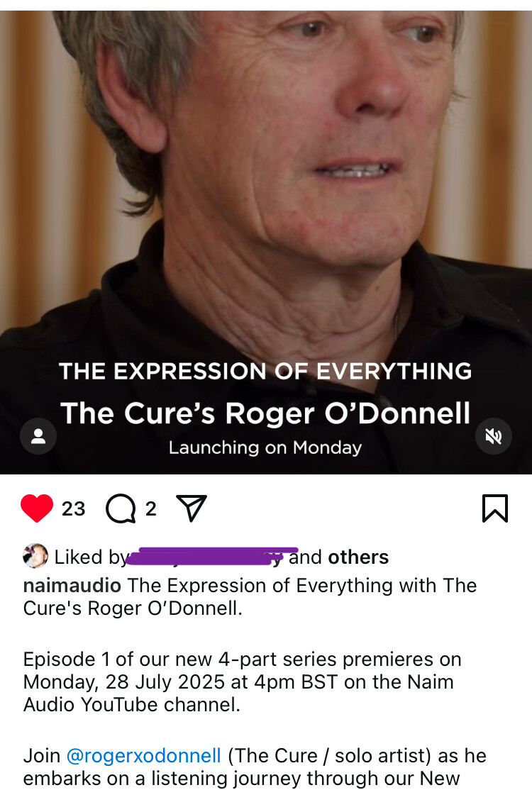Tap the 'Liked by' text line
The image size is (532, 790).
point(206,557)
